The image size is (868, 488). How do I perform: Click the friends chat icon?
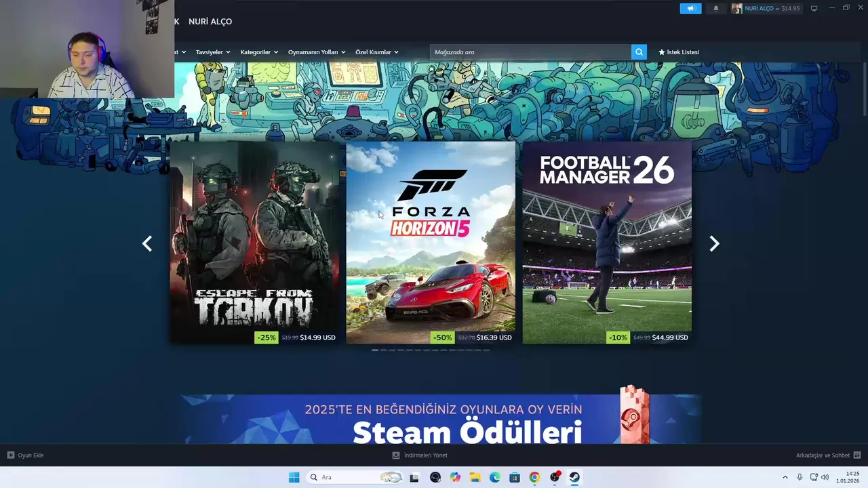[857, 455]
